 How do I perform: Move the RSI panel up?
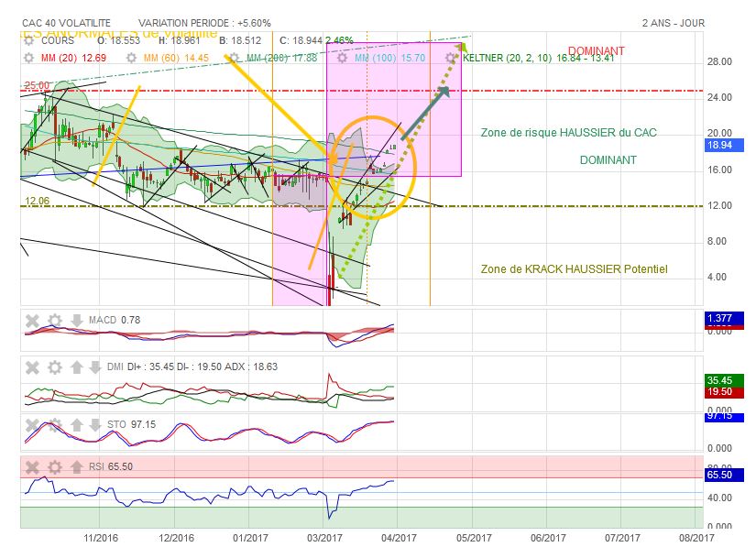(76, 467)
